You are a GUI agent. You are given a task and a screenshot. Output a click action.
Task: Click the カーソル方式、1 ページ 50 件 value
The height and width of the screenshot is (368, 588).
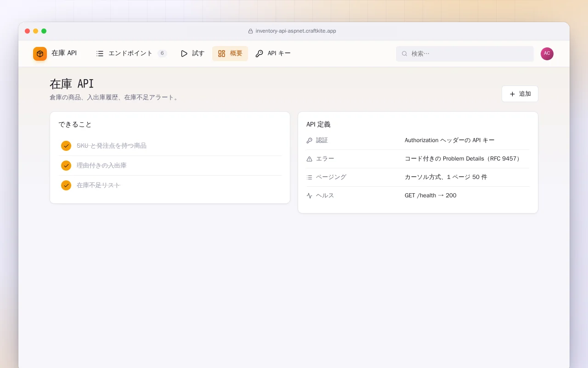point(446,177)
